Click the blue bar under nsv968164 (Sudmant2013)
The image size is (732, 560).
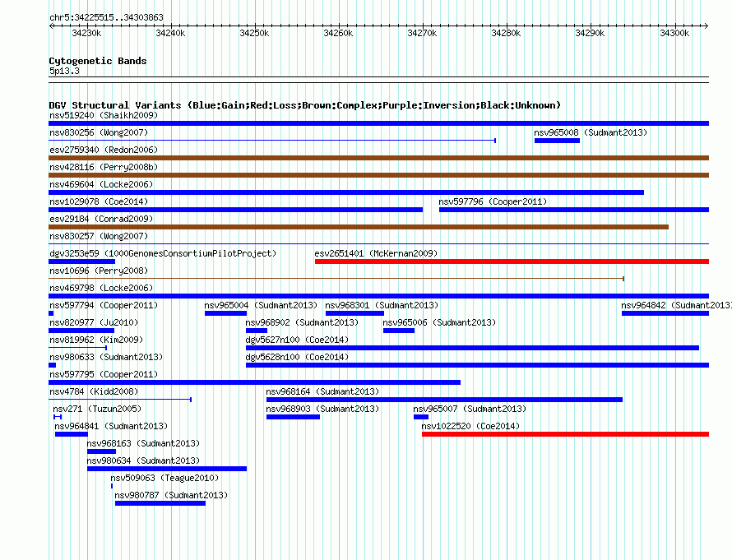tap(444, 400)
